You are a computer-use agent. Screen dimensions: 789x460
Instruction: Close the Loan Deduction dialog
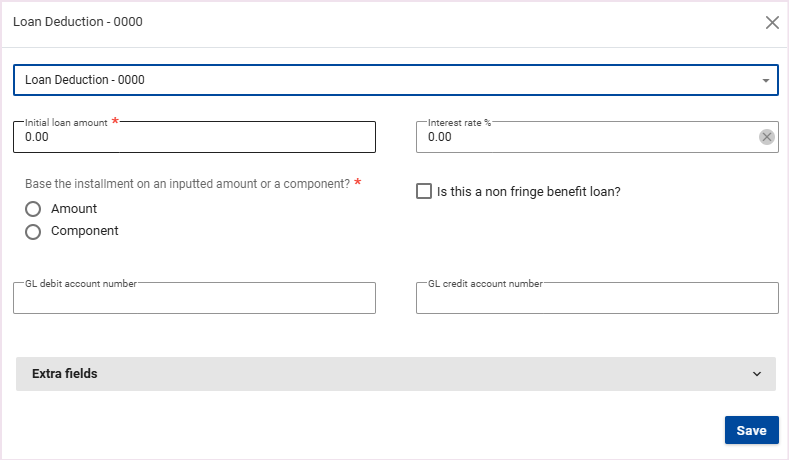point(772,22)
